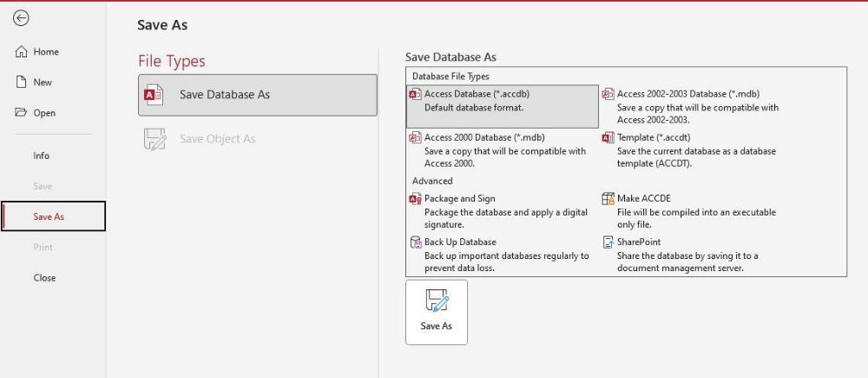Image resolution: width=868 pixels, height=378 pixels.
Task: Select the Print option in sidebar
Action: tap(43, 247)
